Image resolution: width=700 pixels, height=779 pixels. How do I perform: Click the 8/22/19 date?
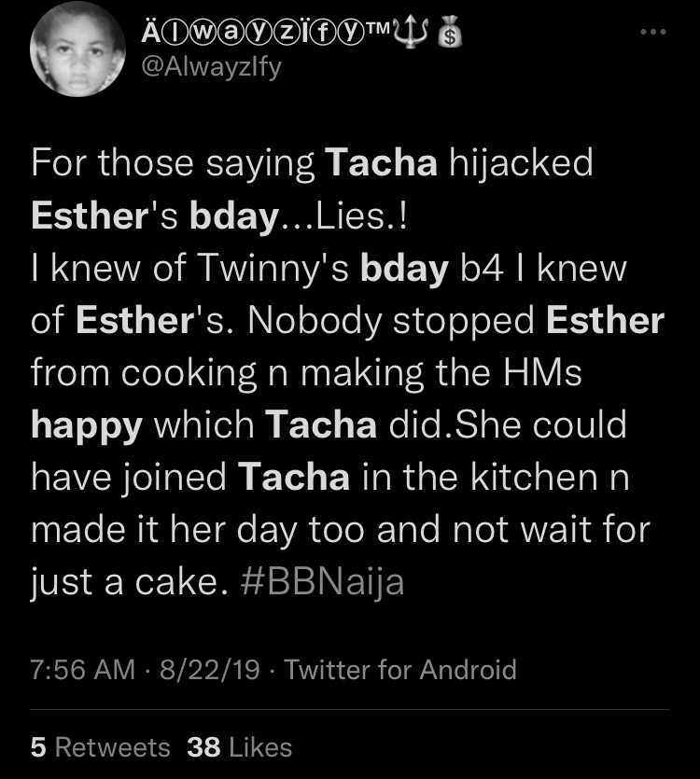coord(209,669)
